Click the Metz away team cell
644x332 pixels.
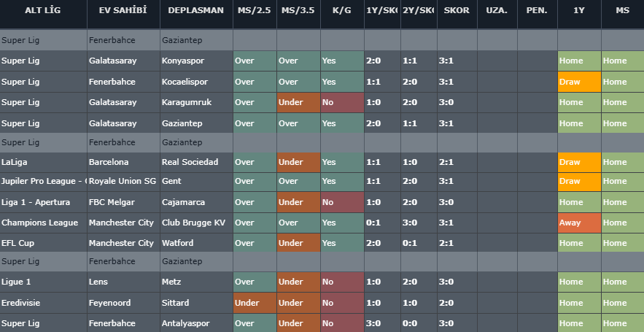[x=196, y=282]
